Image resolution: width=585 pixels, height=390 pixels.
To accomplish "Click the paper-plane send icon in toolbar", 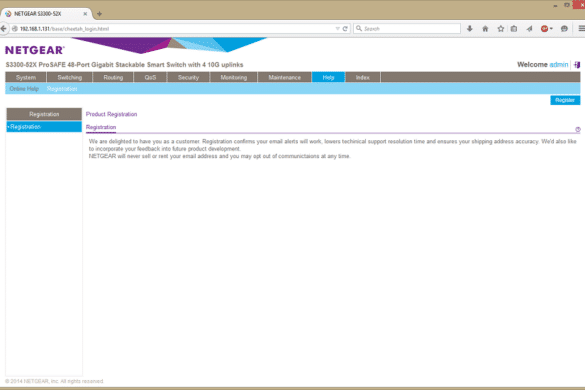I will coord(529,28).
